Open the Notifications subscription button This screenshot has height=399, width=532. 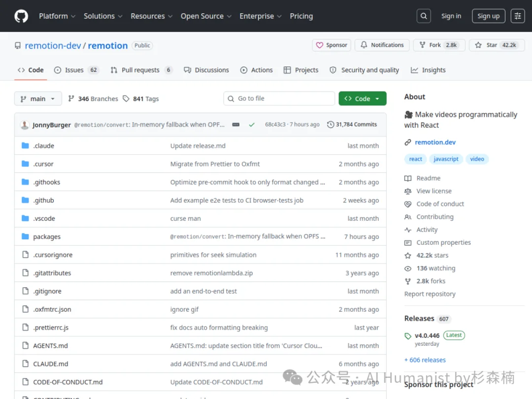(x=382, y=45)
